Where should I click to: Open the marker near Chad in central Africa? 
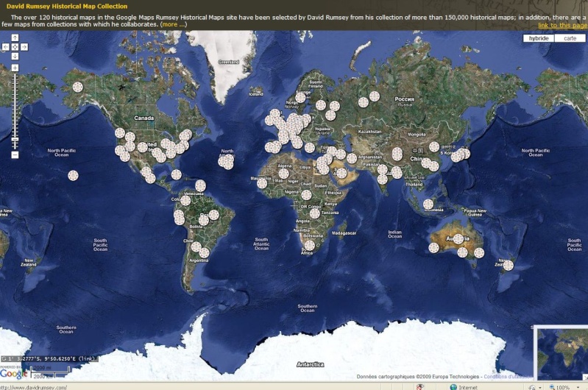(x=306, y=195)
